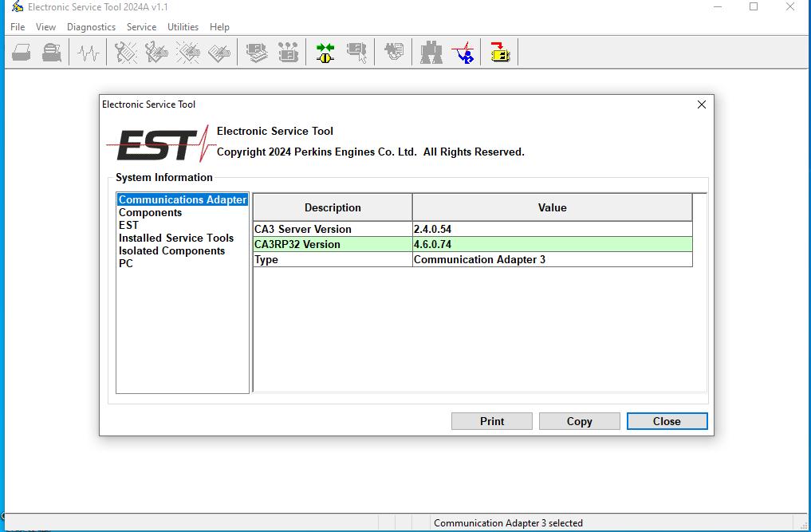Viewport: 811px width, 532px height.
Task: Click the green-arrows Connect icon
Action: click(x=325, y=53)
